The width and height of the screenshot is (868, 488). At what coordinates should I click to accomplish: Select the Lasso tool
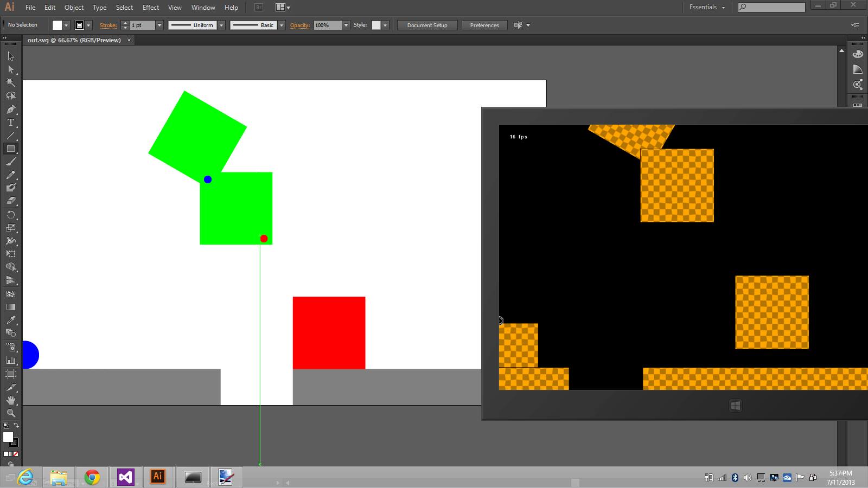click(x=10, y=95)
